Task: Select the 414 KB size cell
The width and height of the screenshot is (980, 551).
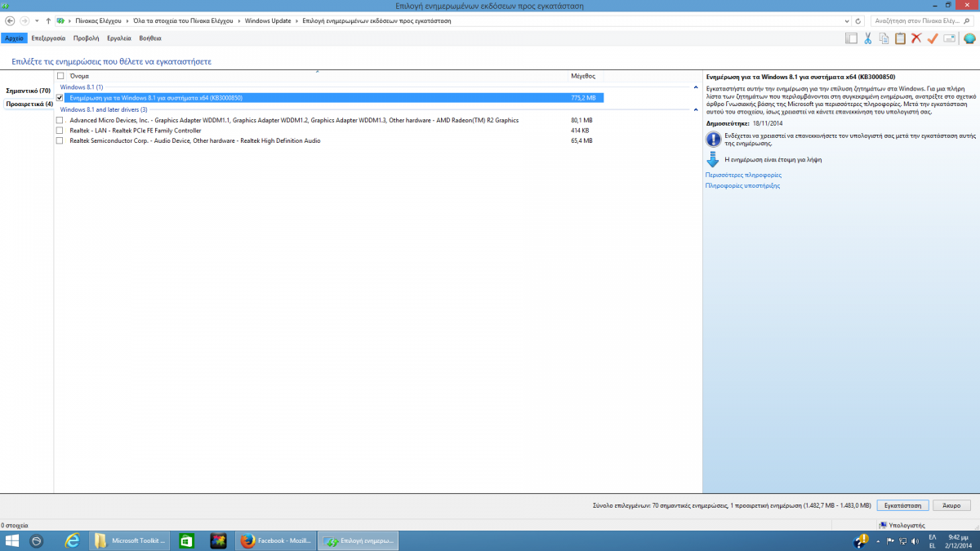Action: 580,131
